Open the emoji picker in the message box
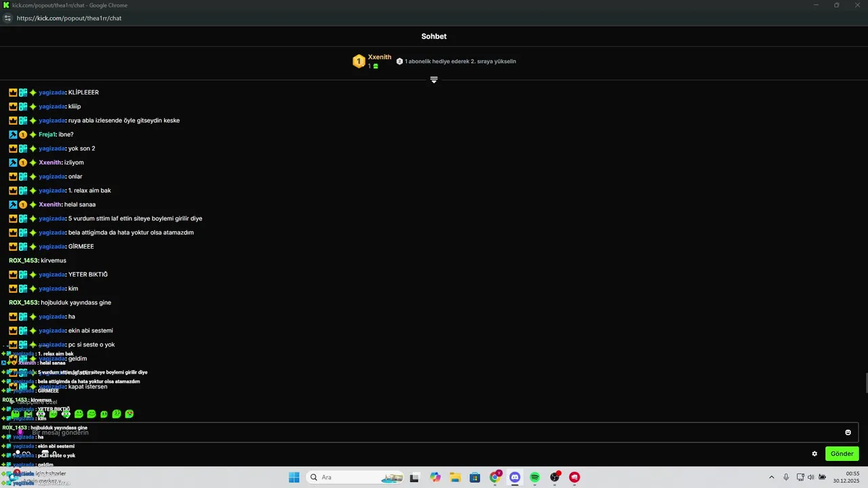 pyautogui.click(x=848, y=432)
